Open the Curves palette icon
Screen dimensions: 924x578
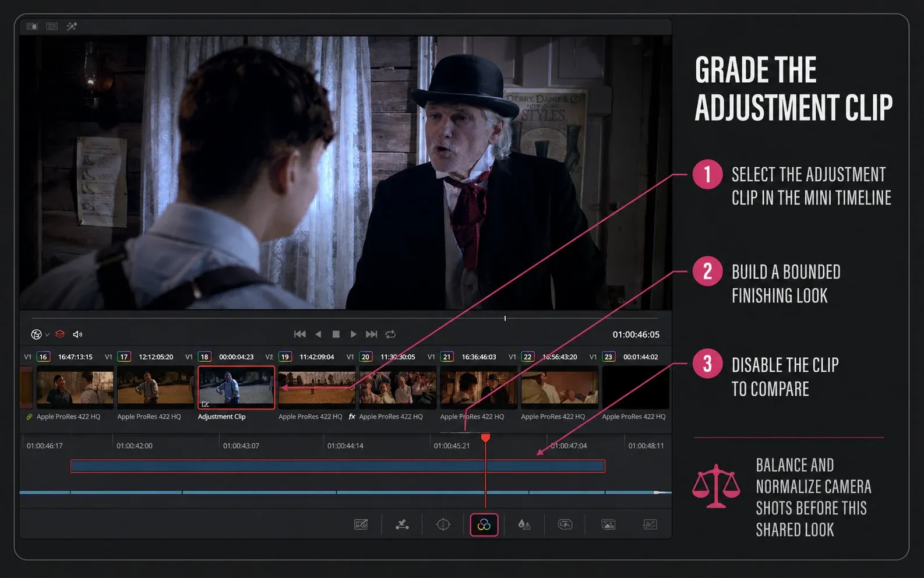(x=361, y=524)
